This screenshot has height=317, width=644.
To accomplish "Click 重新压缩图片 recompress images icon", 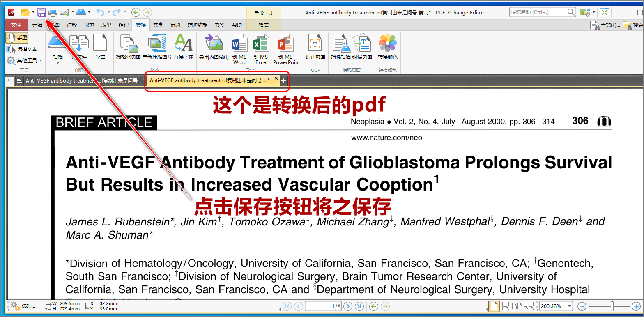I will pyautogui.click(x=157, y=47).
